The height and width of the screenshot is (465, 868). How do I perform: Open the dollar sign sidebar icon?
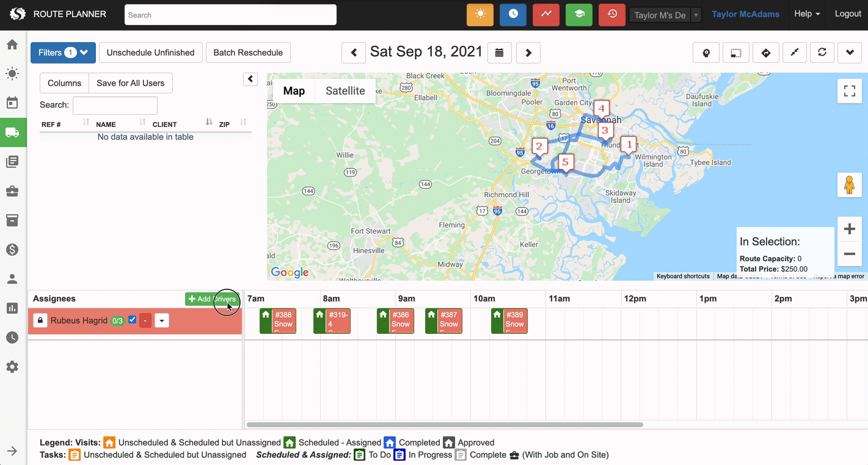[12, 250]
